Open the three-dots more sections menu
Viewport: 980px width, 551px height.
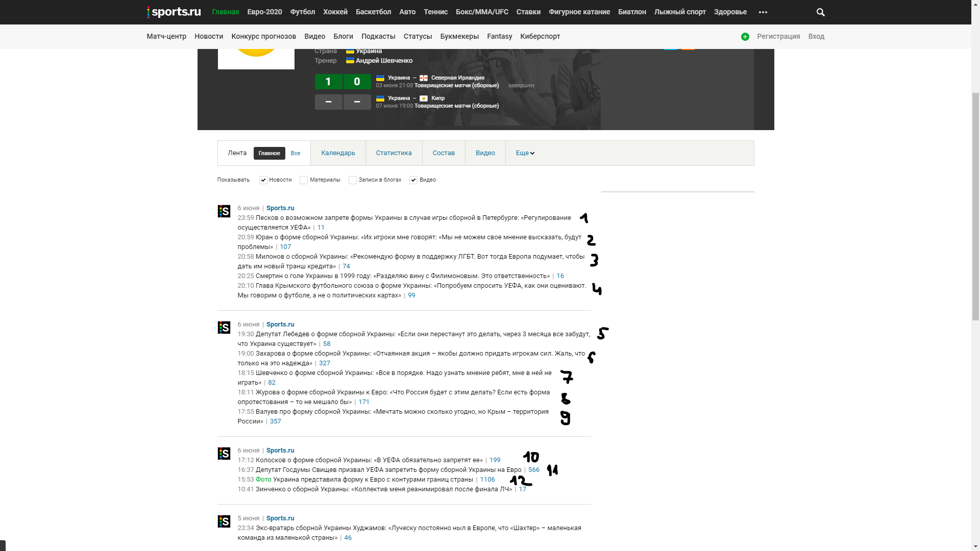[x=763, y=12]
